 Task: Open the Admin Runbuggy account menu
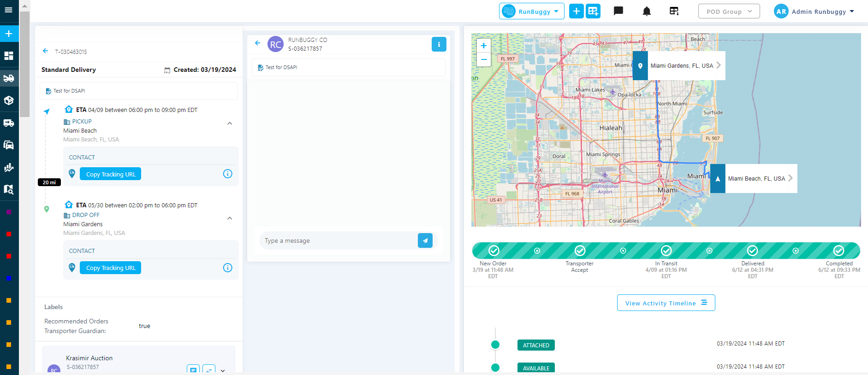tap(814, 12)
